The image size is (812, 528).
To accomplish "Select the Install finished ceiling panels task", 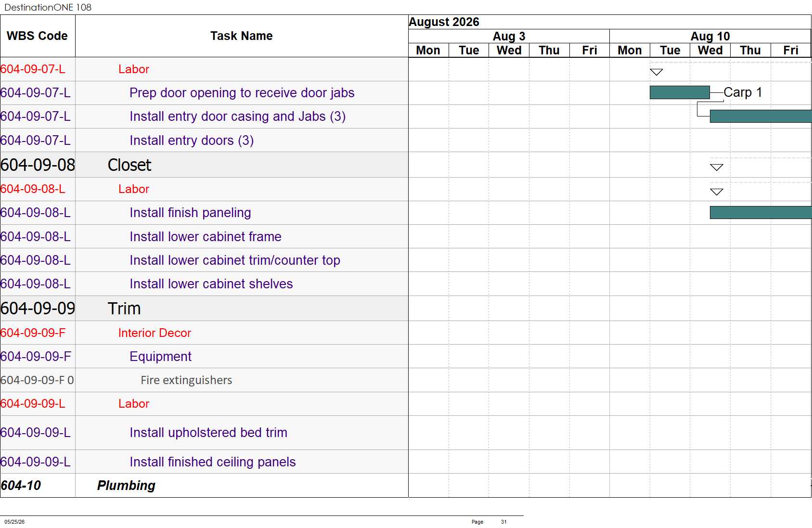I will point(212,462).
